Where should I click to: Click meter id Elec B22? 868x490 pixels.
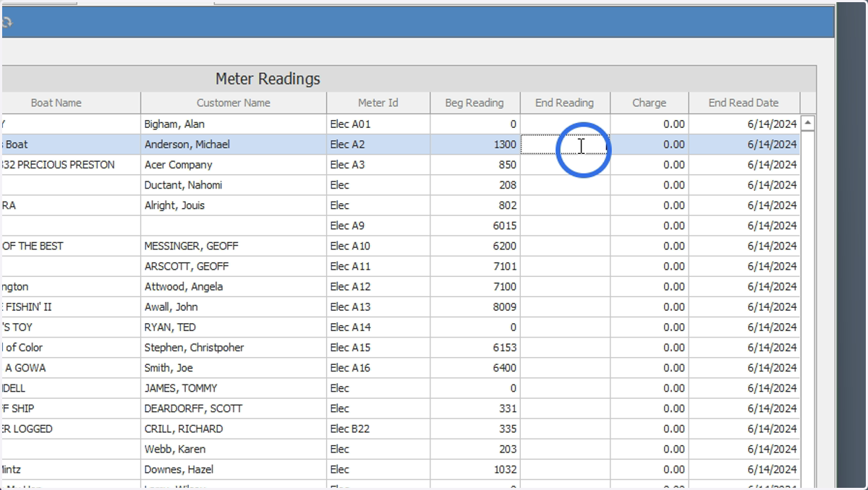coord(350,429)
